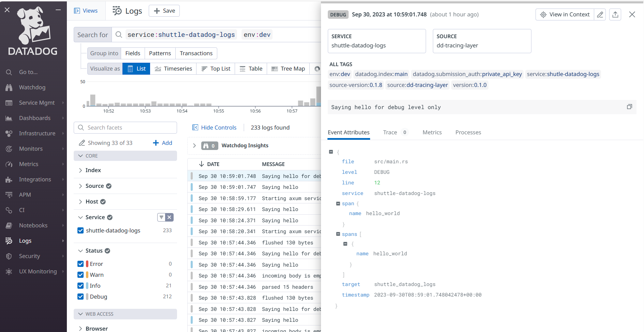Click the export icon in the log detail header

pos(615,14)
